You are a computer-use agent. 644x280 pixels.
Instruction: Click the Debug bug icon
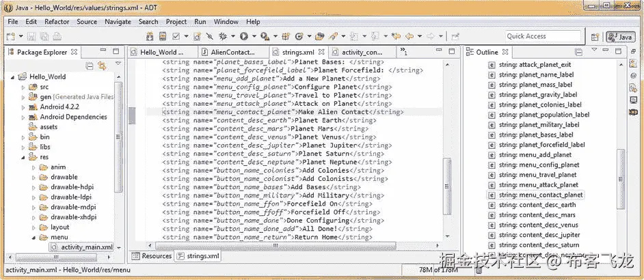coord(223,37)
